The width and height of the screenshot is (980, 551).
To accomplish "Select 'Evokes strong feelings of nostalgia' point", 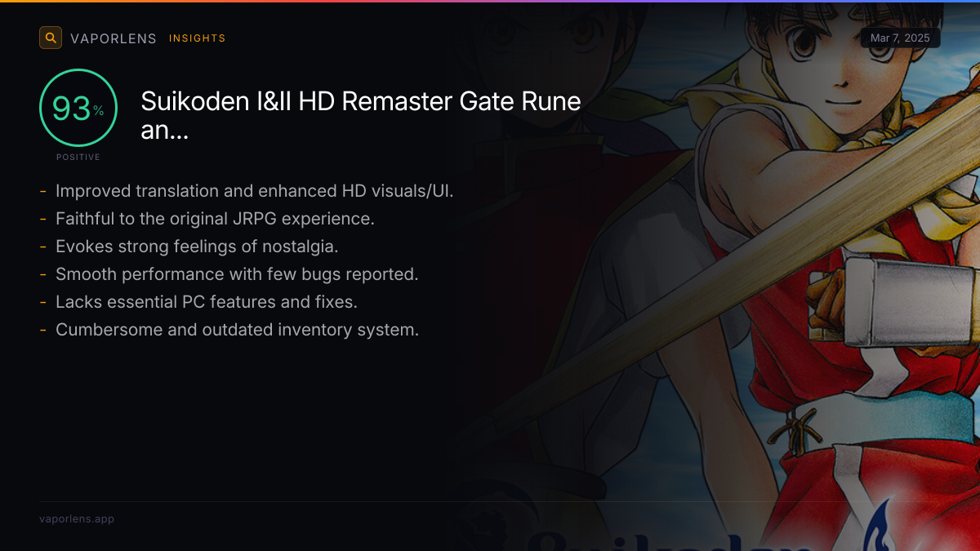I will [x=197, y=247].
